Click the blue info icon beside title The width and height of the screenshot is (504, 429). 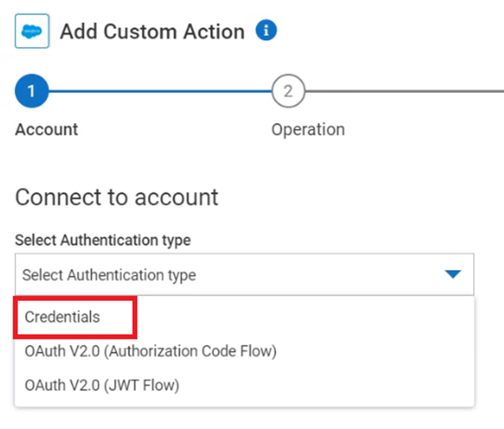[266, 30]
